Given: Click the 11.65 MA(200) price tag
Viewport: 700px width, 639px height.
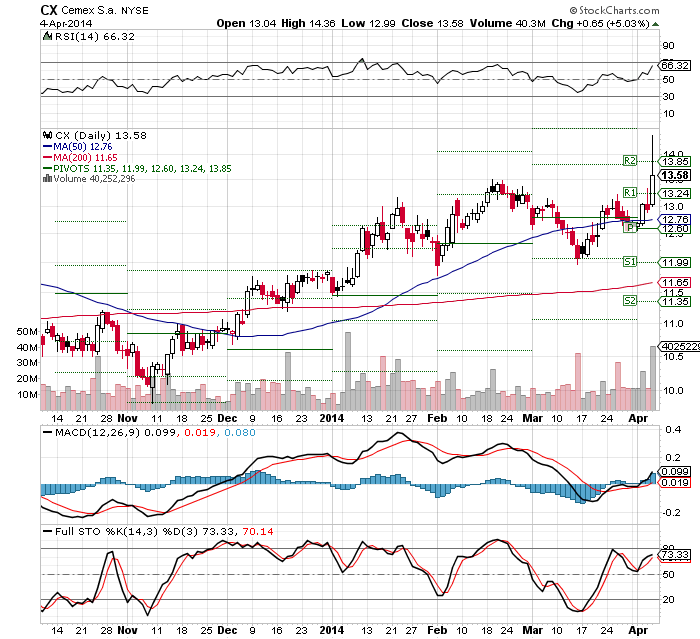Looking at the screenshot, I should pos(675,282).
